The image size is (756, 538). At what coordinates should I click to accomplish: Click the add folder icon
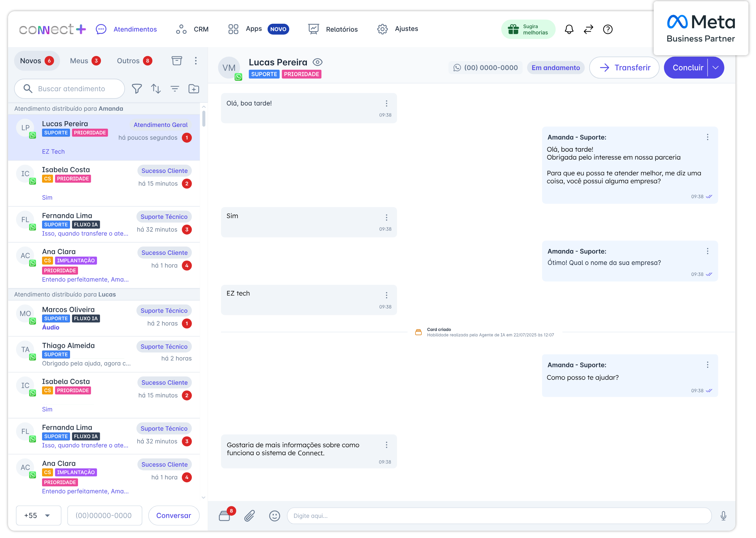(x=194, y=88)
